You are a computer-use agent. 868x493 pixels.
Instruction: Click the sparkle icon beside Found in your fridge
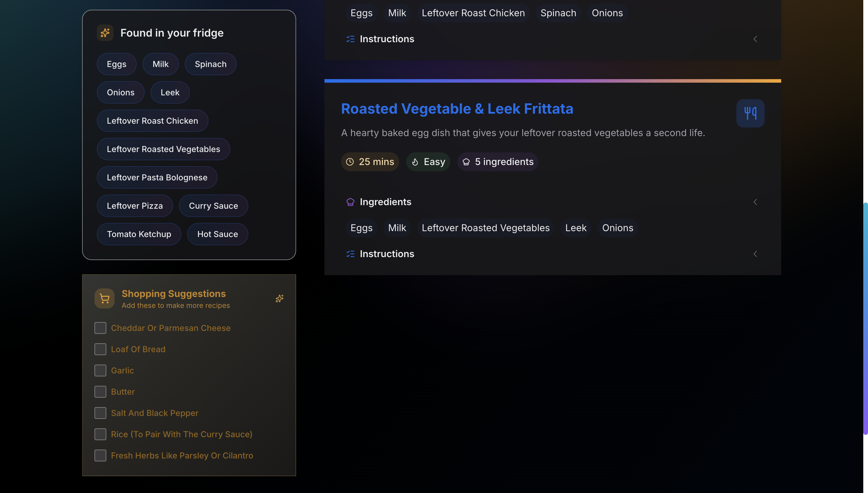tap(105, 33)
